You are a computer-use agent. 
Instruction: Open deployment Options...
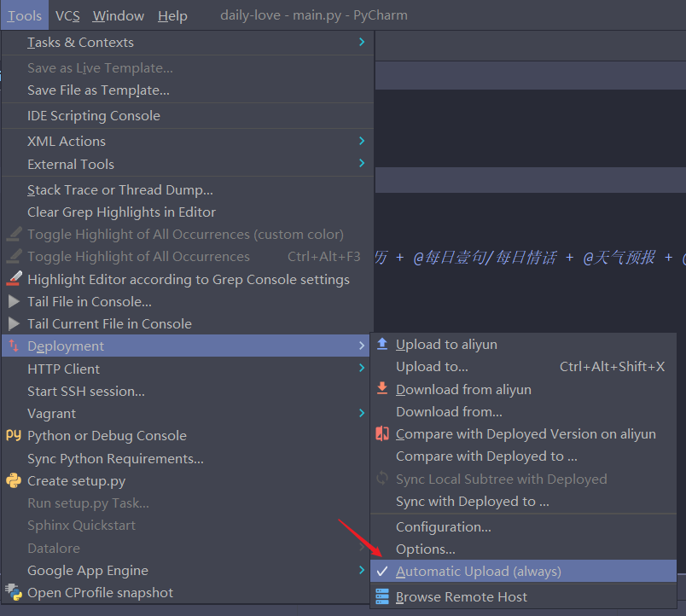pyautogui.click(x=523, y=549)
